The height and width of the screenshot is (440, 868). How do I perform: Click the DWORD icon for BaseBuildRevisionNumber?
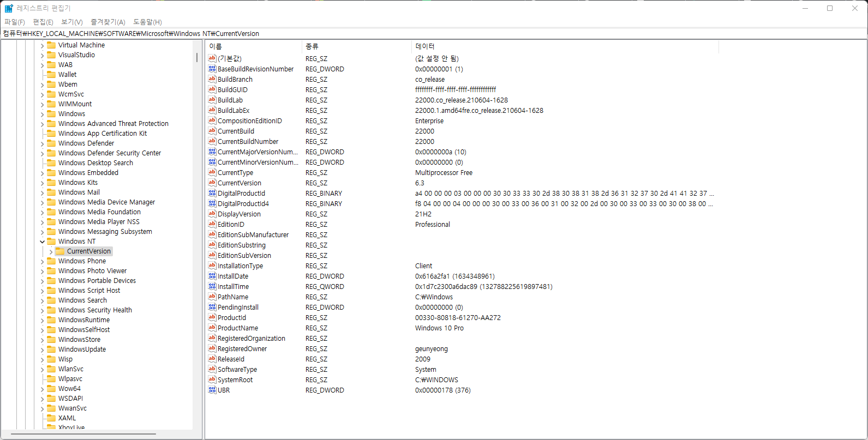coord(212,69)
